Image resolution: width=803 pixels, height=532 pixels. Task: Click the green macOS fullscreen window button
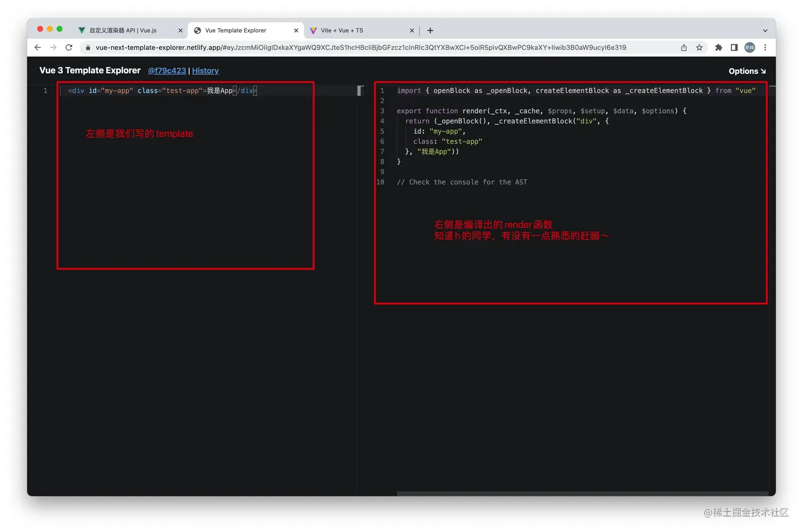59,29
